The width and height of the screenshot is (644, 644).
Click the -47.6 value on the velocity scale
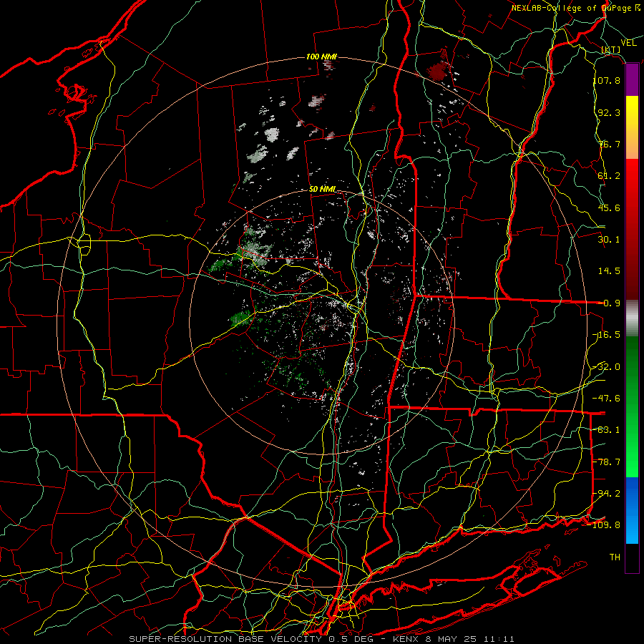click(x=607, y=399)
